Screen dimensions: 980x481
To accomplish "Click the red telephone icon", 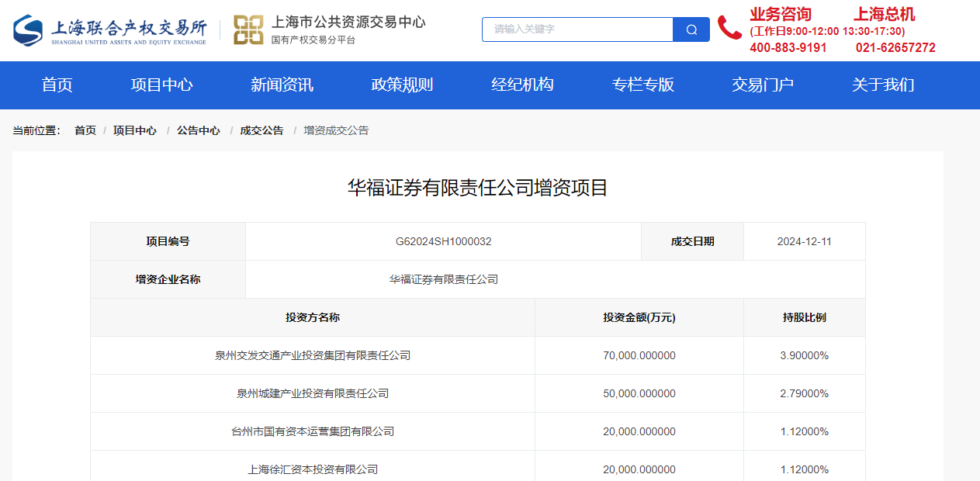I will click(729, 27).
